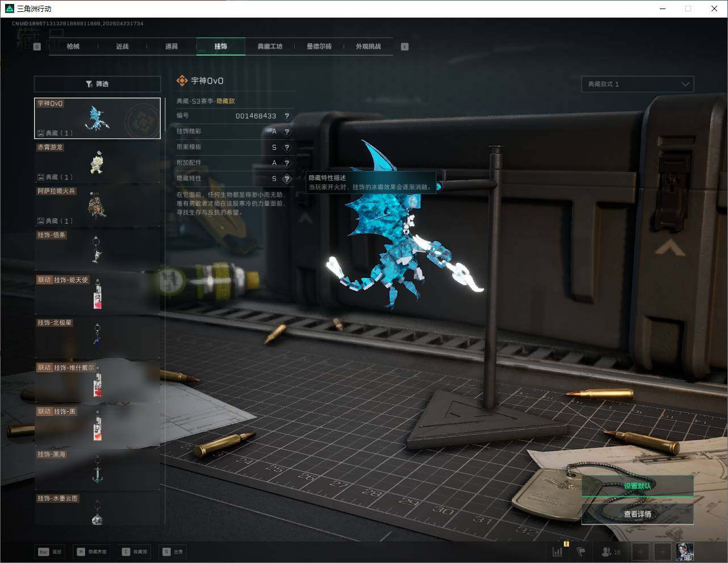Click the Esc 返回 back button

(50, 552)
